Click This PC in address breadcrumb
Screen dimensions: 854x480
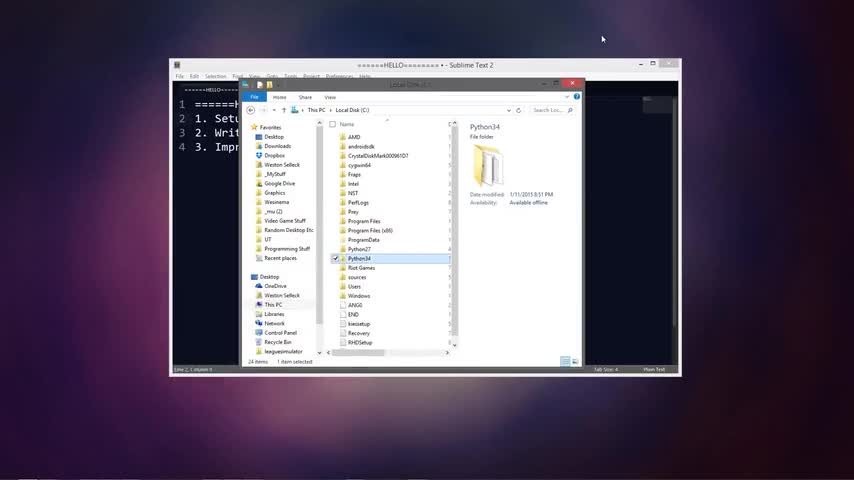pyautogui.click(x=316, y=110)
